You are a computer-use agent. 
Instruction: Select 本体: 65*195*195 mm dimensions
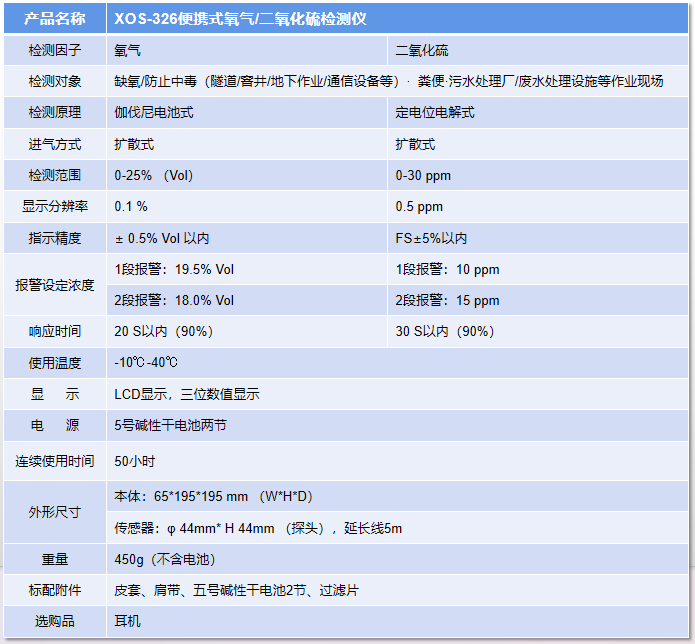[x=214, y=496]
